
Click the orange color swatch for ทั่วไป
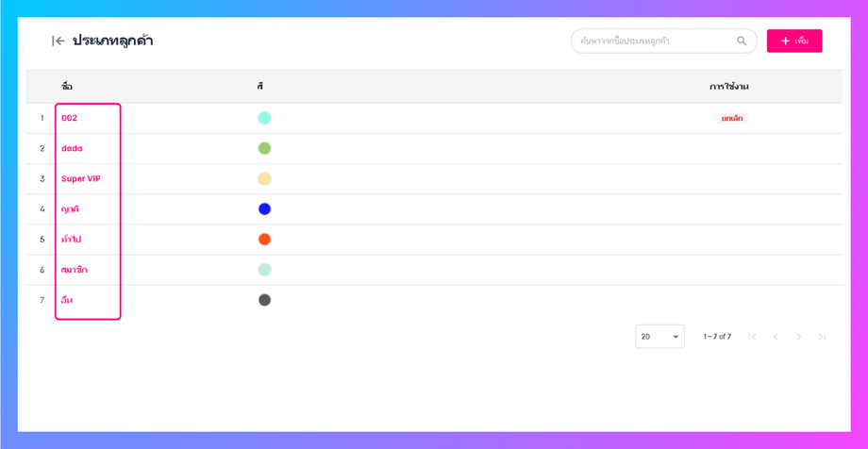[265, 240]
